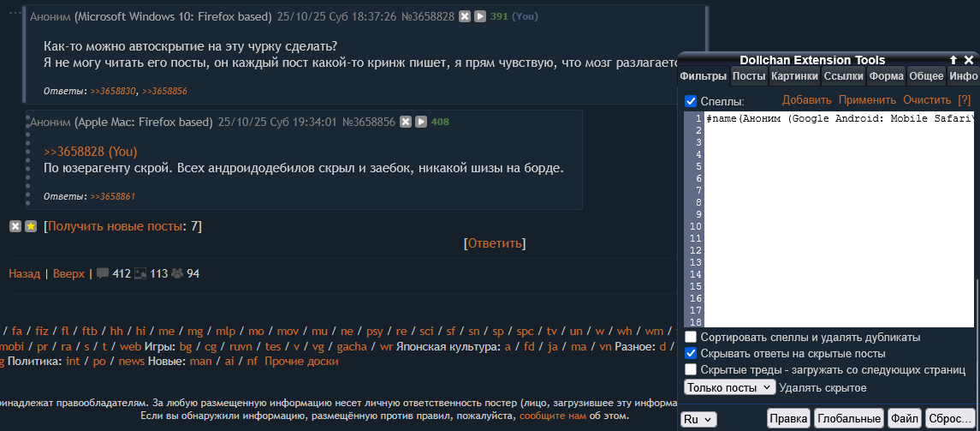
Task: Click the Правка button
Action: pos(789,419)
